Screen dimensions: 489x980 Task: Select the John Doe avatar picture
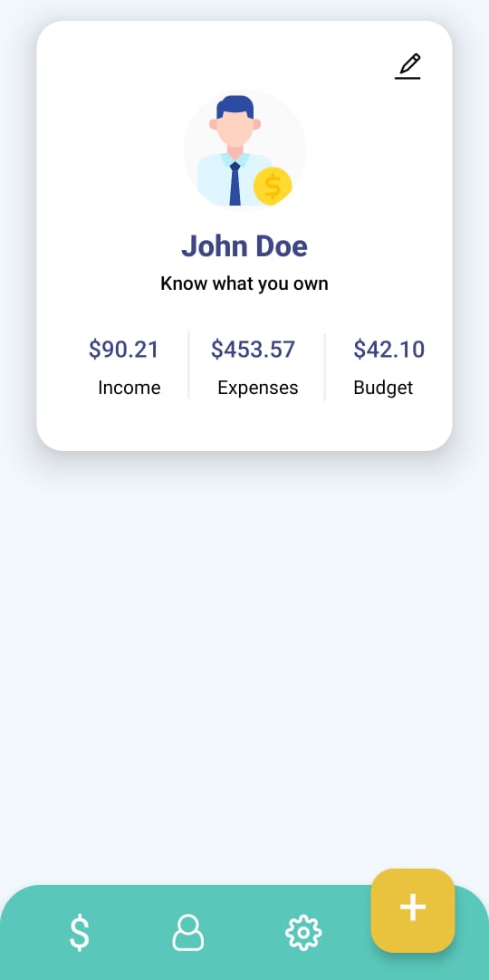point(244,150)
